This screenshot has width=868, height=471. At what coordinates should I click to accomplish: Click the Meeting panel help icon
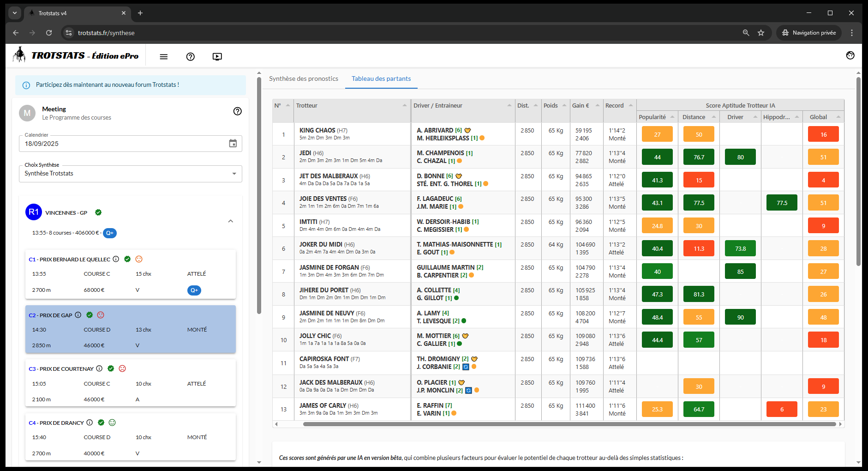[237, 111]
